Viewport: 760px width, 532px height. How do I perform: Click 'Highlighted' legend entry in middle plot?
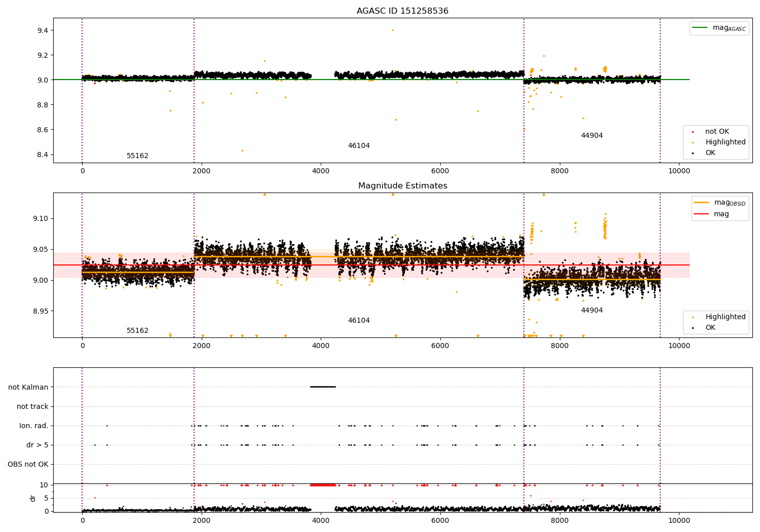coord(725,317)
